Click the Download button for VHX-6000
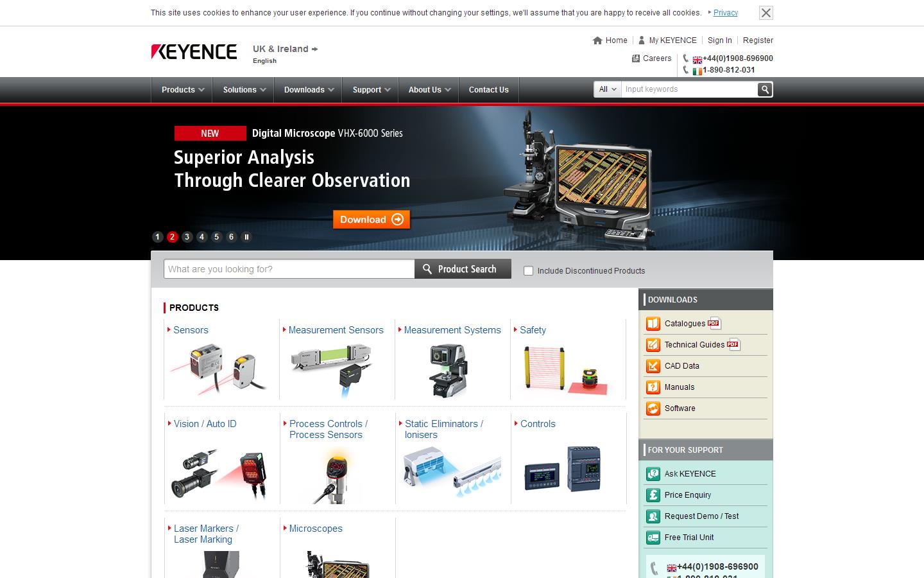Screen dimensions: 924x578 click(x=371, y=219)
